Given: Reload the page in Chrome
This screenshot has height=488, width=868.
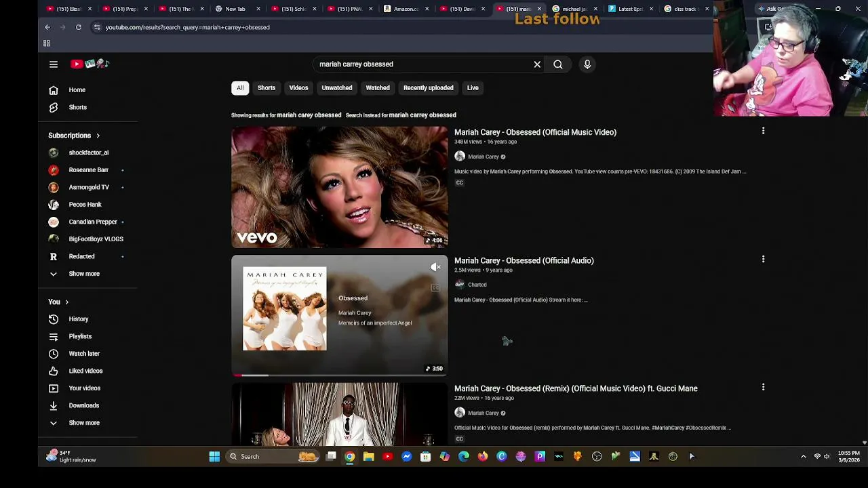Looking at the screenshot, I should click(79, 27).
